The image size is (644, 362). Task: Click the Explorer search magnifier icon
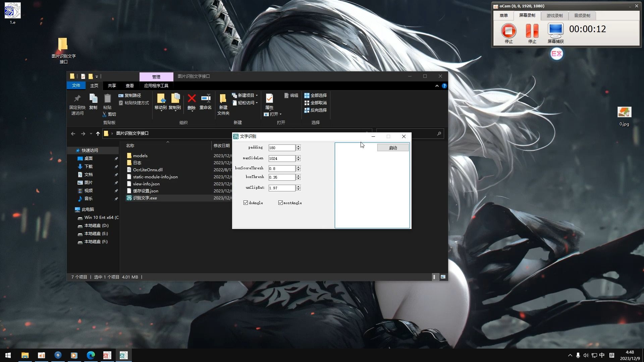coord(439,133)
